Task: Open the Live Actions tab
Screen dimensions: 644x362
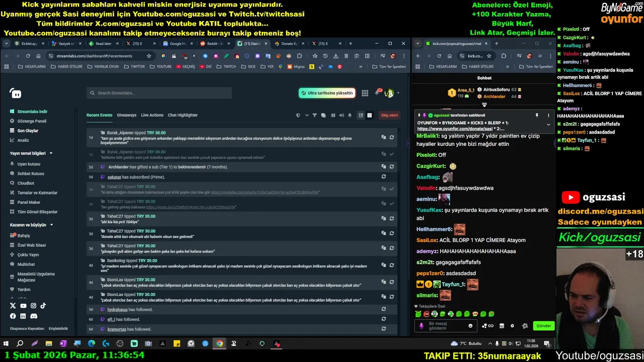Action: [x=152, y=115]
